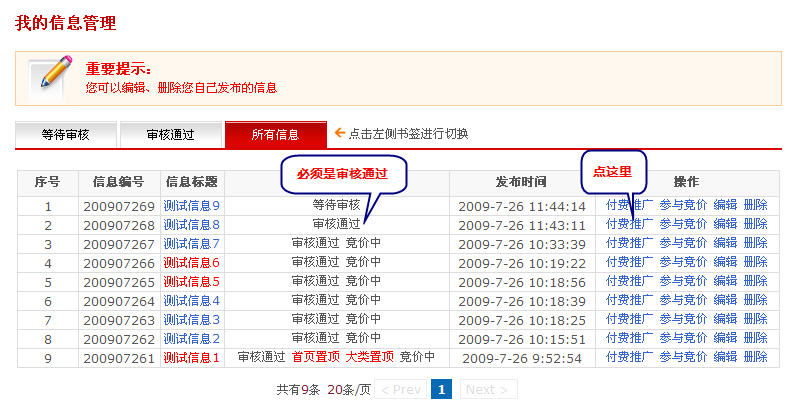Click 付费推广 for 测试信息2 row
Image resolution: width=790 pixels, height=407 pixels.
(630, 338)
